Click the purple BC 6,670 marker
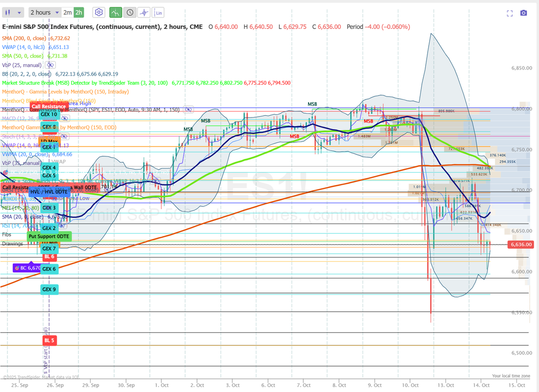This screenshot has height=392, width=539. coord(27,268)
